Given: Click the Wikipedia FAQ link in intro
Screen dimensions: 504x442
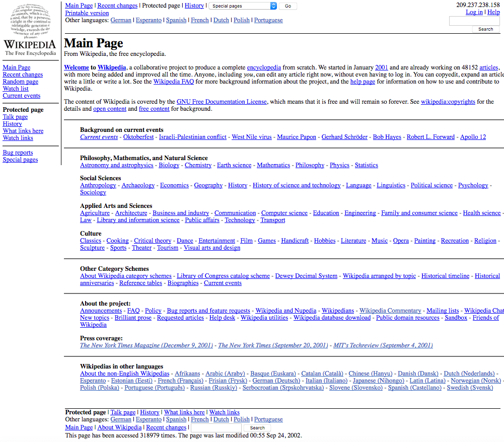Looking at the screenshot, I should (x=174, y=82).
